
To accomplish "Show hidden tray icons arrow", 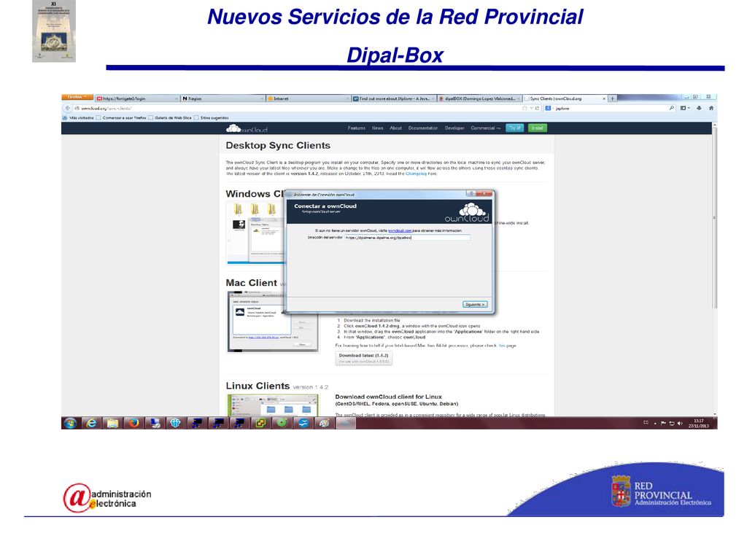I will pos(655,424).
